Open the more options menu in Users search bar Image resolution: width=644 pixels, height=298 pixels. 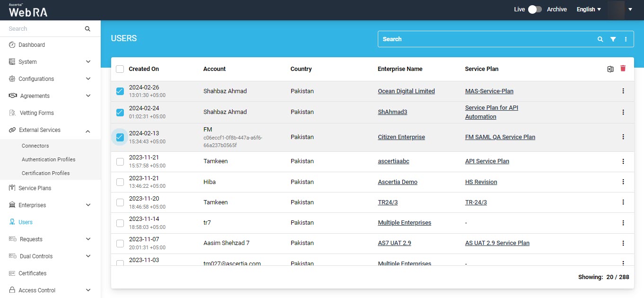coord(626,39)
